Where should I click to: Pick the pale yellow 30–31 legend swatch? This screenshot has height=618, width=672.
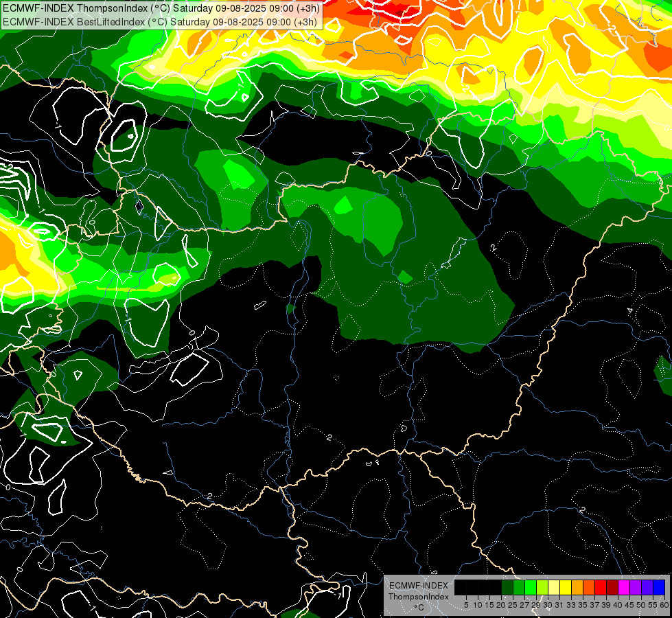(x=553, y=588)
